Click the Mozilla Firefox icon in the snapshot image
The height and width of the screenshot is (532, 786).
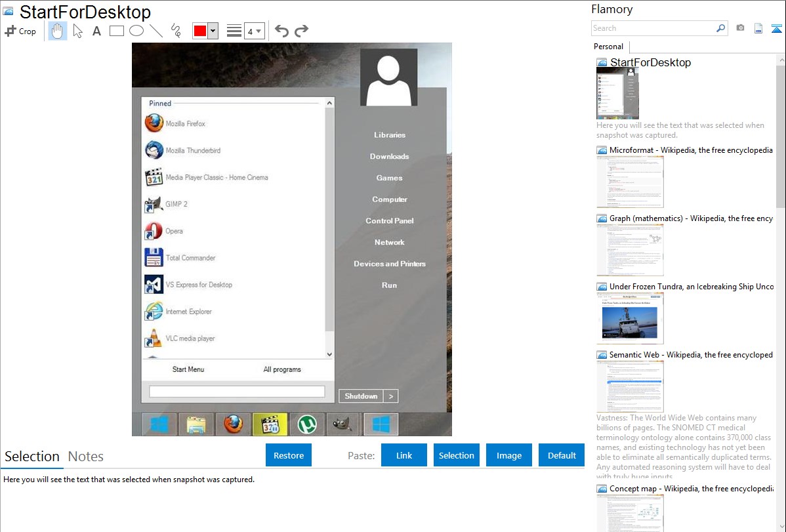pos(154,123)
